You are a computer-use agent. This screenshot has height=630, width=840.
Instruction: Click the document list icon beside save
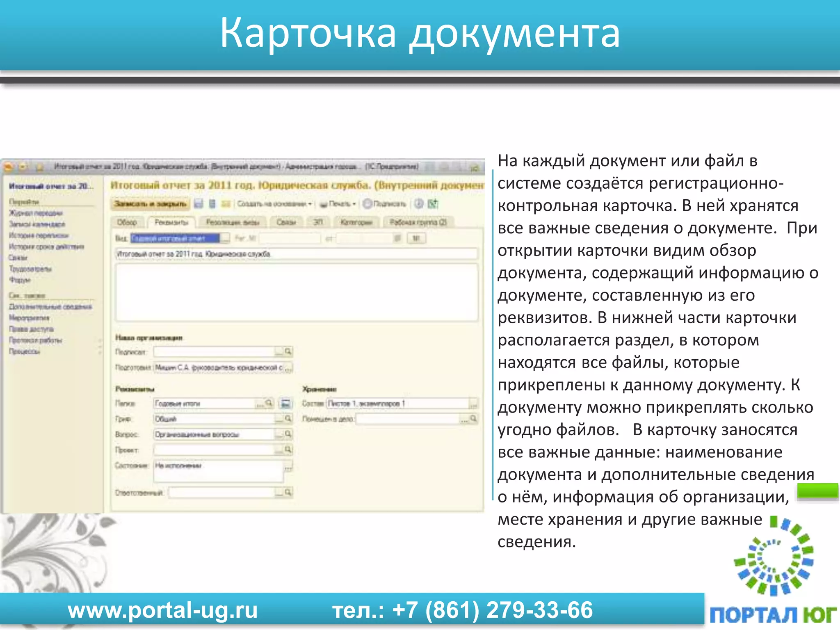click(212, 204)
